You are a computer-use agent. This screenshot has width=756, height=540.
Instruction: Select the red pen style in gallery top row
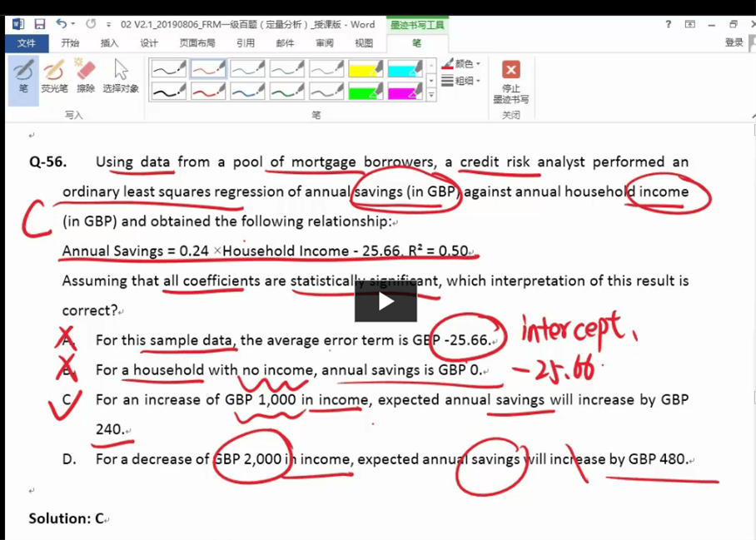[207, 68]
